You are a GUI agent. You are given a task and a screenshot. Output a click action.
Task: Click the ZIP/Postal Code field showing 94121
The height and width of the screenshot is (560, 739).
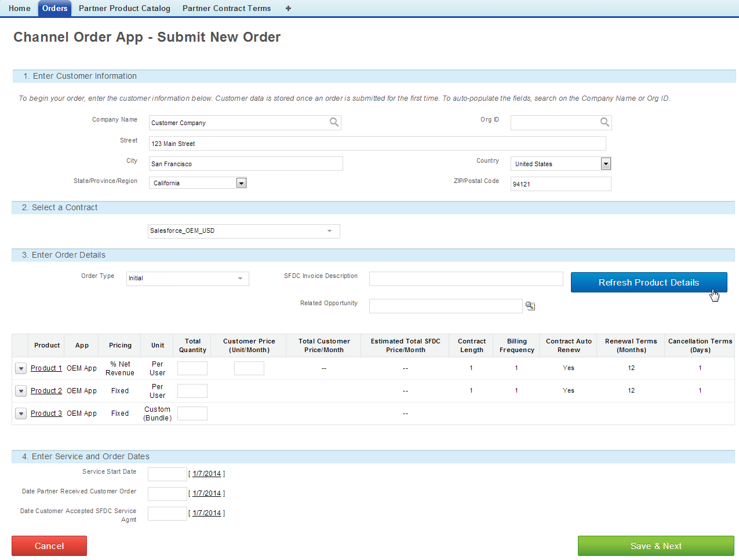pyautogui.click(x=561, y=184)
